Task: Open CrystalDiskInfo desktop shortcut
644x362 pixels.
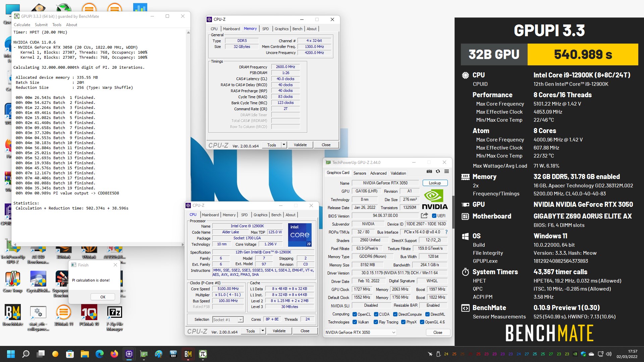Action: tap(38, 282)
